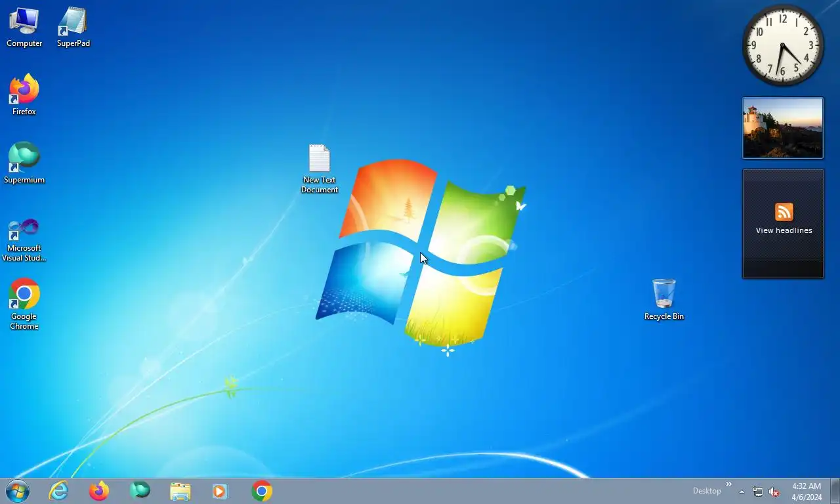The image size is (840, 504).
Task: Launch Google Chrome from the taskbar
Action: [x=262, y=491]
